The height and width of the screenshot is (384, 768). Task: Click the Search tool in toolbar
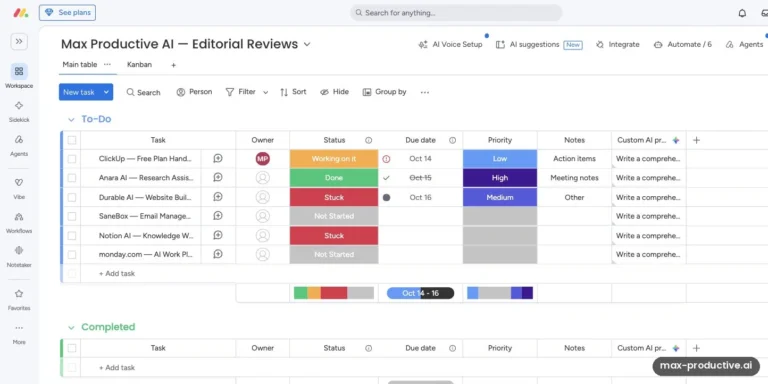pyautogui.click(x=143, y=92)
